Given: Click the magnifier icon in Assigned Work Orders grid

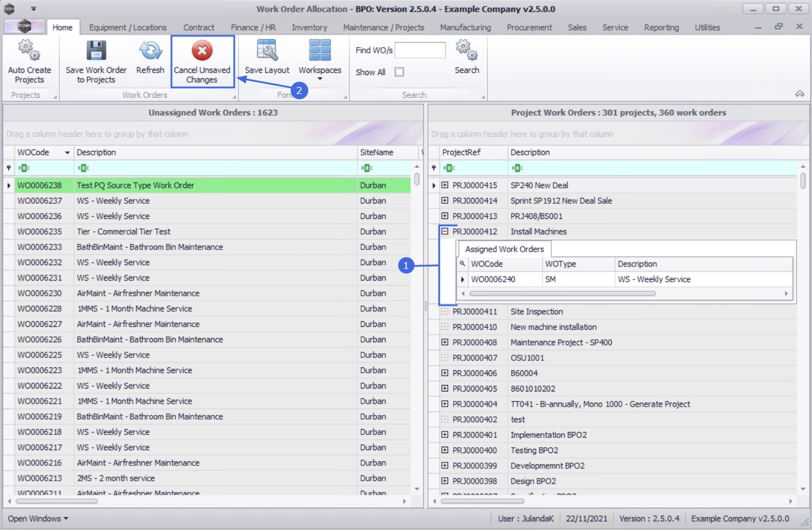Looking at the screenshot, I should (463, 264).
